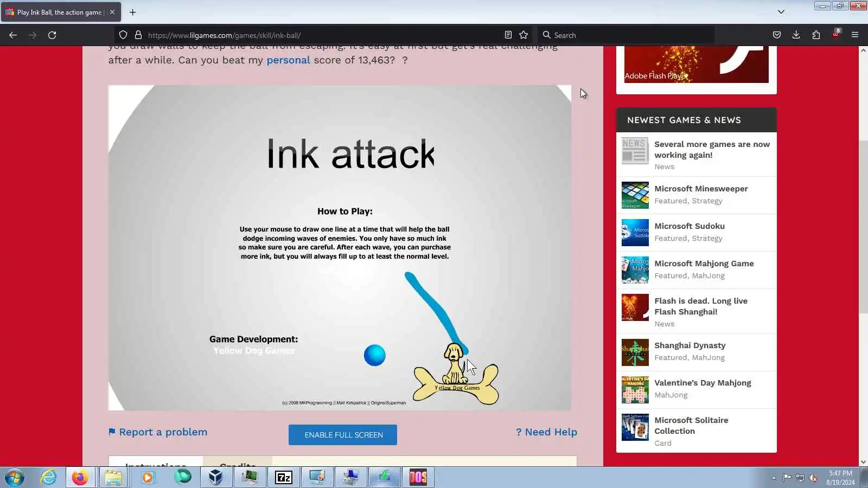
Task: Open Windows Media Player taskbar icon
Action: [x=148, y=478]
